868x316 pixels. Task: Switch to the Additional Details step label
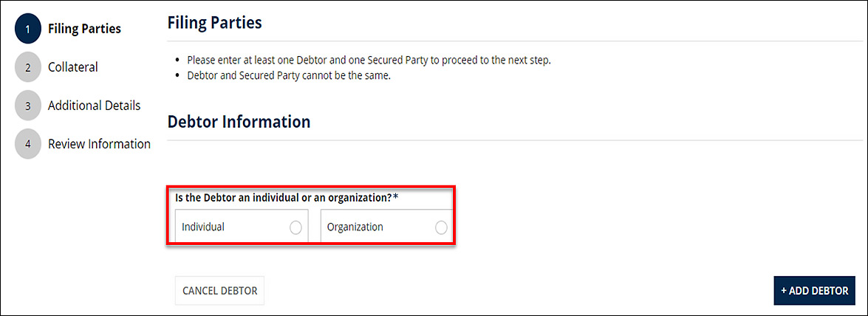[94, 106]
